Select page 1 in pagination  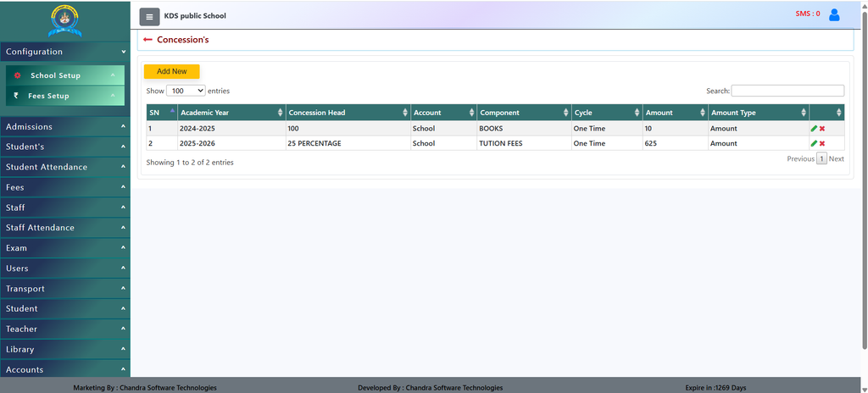(821, 159)
